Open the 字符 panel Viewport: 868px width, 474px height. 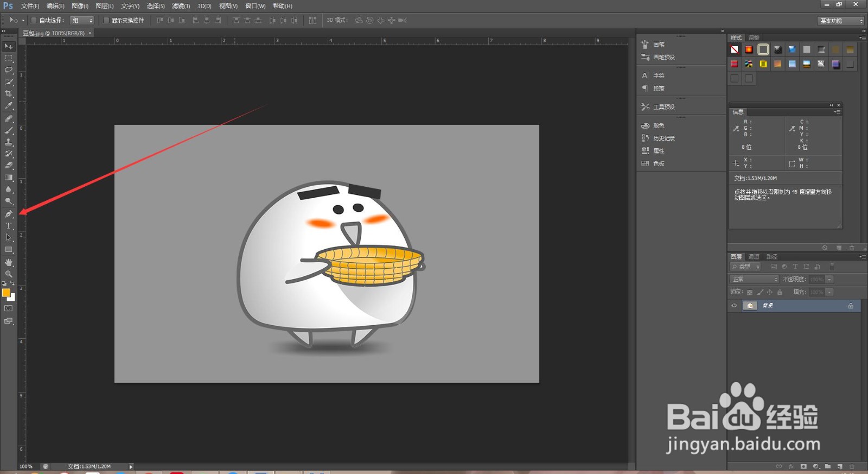[x=659, y=76]
